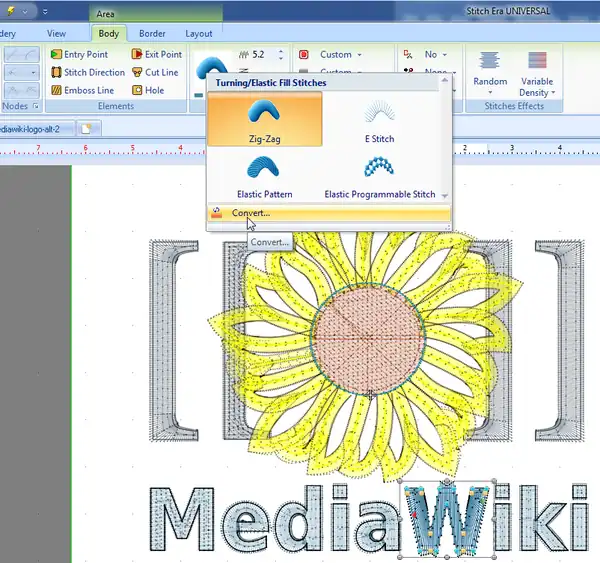The width and height of the screenshot is (600, 563).
Task: Open the Layout ribbon tab
Action: click(198, 34)
